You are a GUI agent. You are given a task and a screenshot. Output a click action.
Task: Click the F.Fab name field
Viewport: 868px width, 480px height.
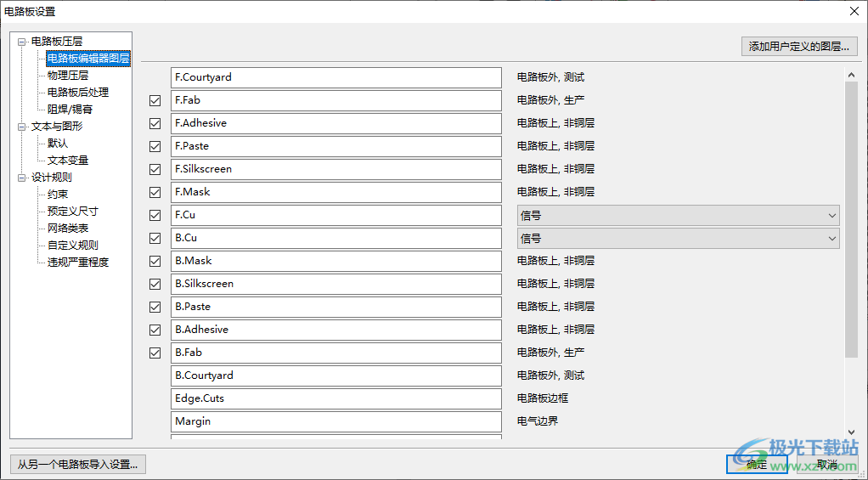pyautogui.click(x=336, y=101)
